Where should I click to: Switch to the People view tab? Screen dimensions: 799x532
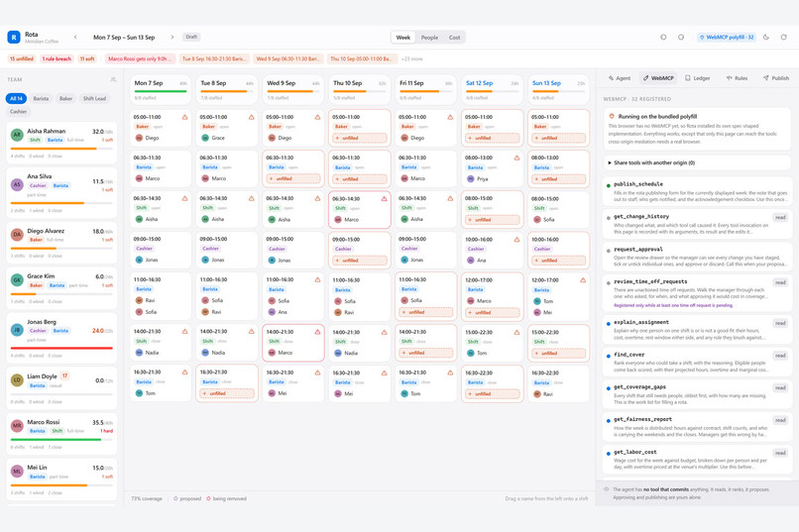[429, 38]
